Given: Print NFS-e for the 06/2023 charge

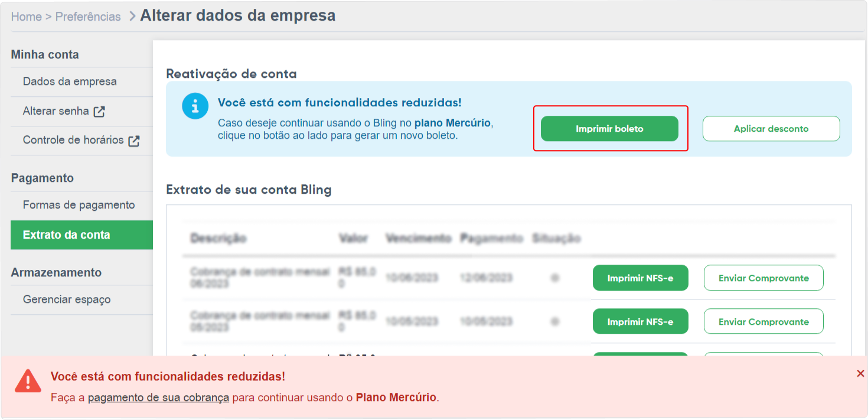Looking at the screenshot, I should (x=640, y=278).
